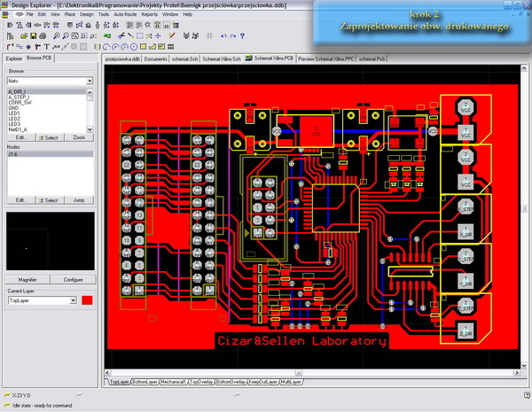The height and width of the screenshot is (412, 532).
Task: Toggle the project manager panel icon
Action: (10, 35)
